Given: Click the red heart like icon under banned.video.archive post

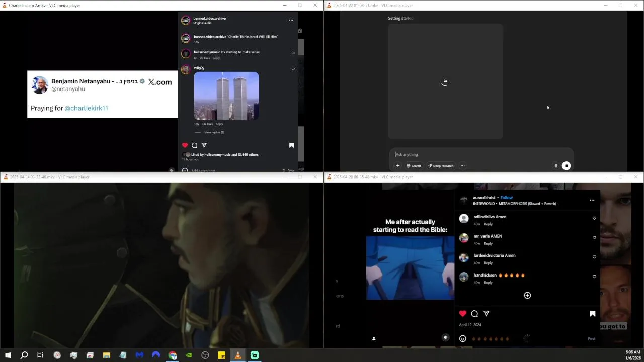Looking at the screenshot, I should coord(185,145).
